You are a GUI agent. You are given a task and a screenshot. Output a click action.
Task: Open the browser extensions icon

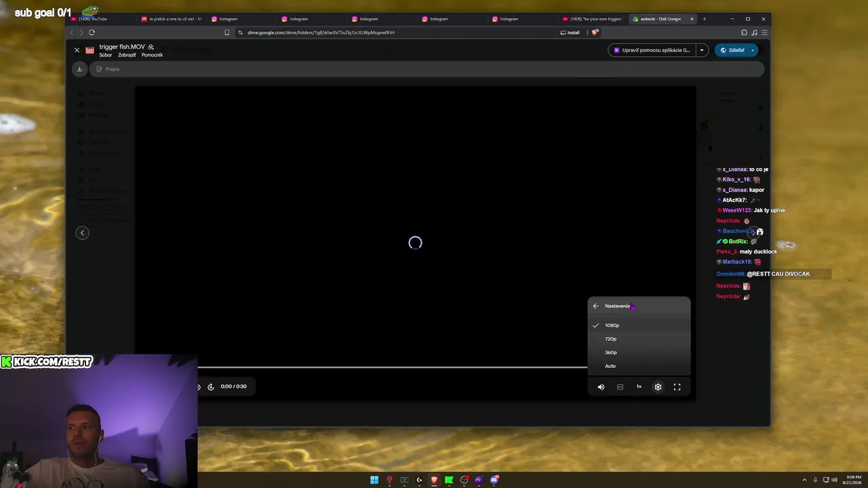(744, 33)
